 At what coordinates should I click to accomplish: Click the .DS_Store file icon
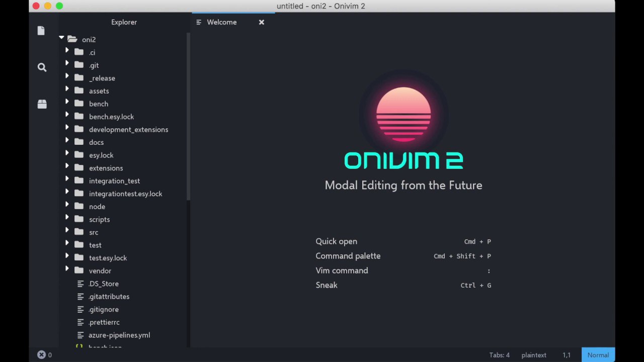(x=80, y=284)
